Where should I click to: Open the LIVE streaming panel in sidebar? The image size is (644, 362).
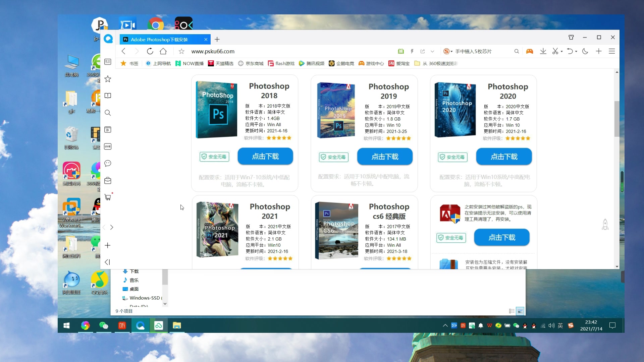[108, 146]
